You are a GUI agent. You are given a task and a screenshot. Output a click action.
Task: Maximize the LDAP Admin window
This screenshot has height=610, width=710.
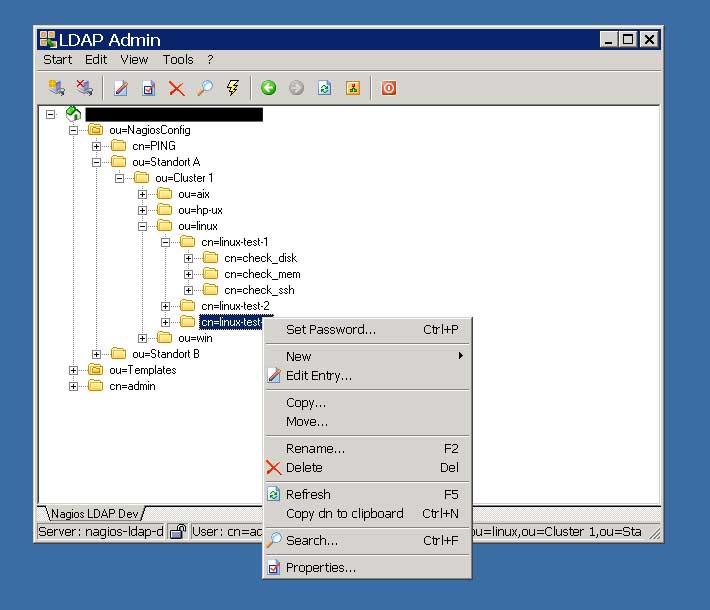point(628,39)
